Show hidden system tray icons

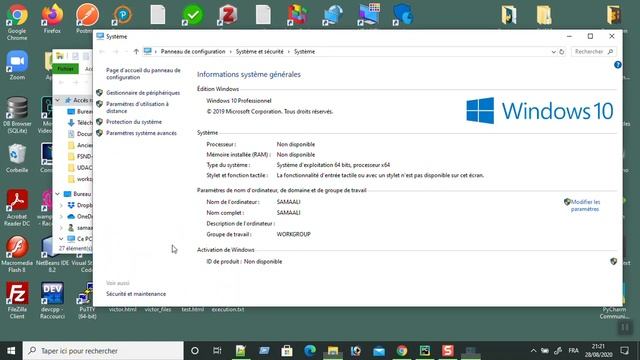click(533, 351)
